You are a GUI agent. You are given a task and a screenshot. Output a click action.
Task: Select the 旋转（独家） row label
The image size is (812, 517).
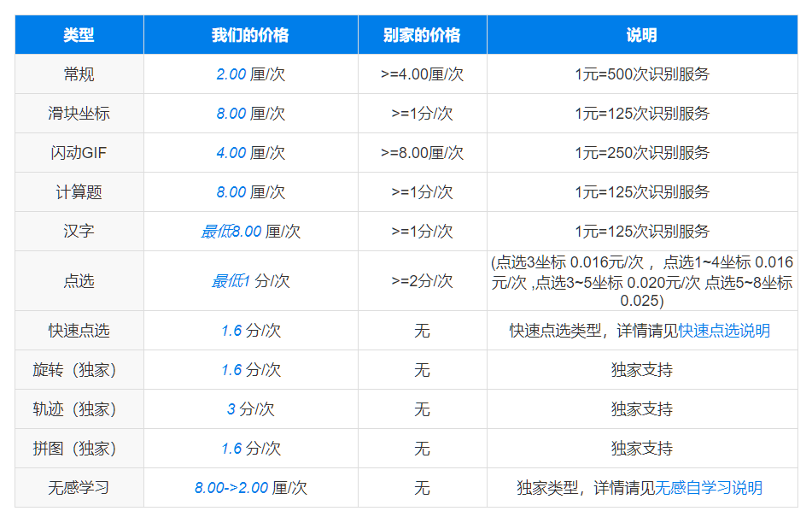coord(79,370)
